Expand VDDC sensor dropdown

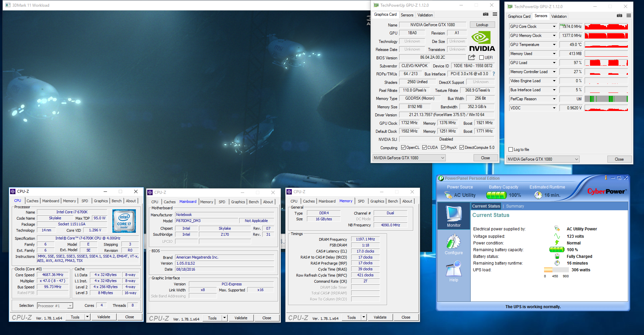[554, 108]
